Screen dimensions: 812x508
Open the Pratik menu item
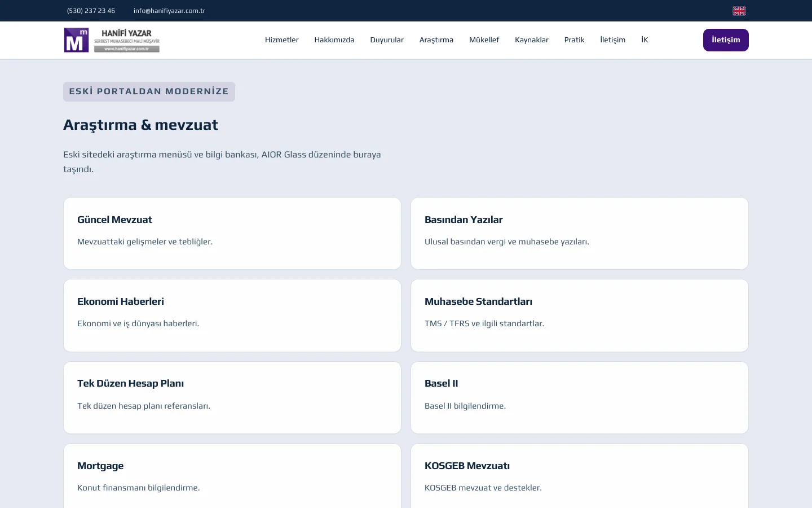coord(574,40)
